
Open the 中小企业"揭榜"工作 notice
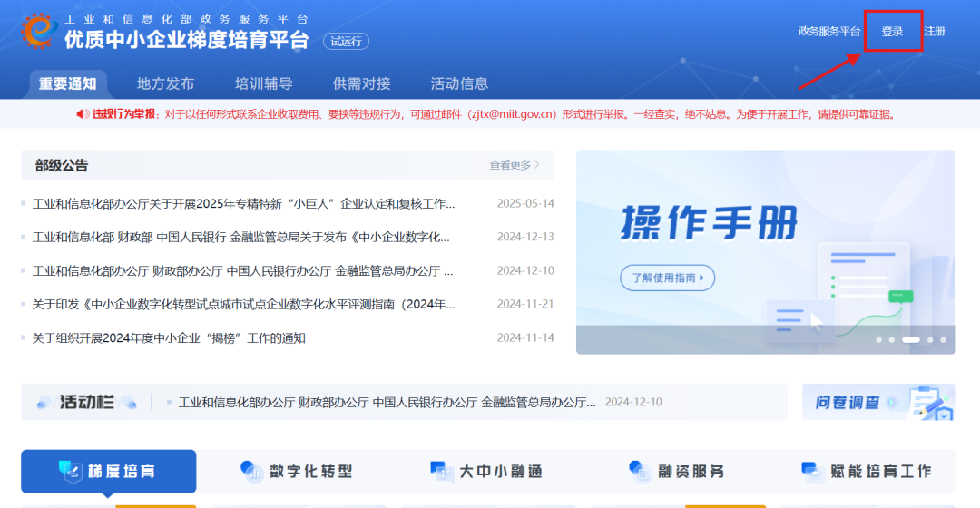coord(169,338)
